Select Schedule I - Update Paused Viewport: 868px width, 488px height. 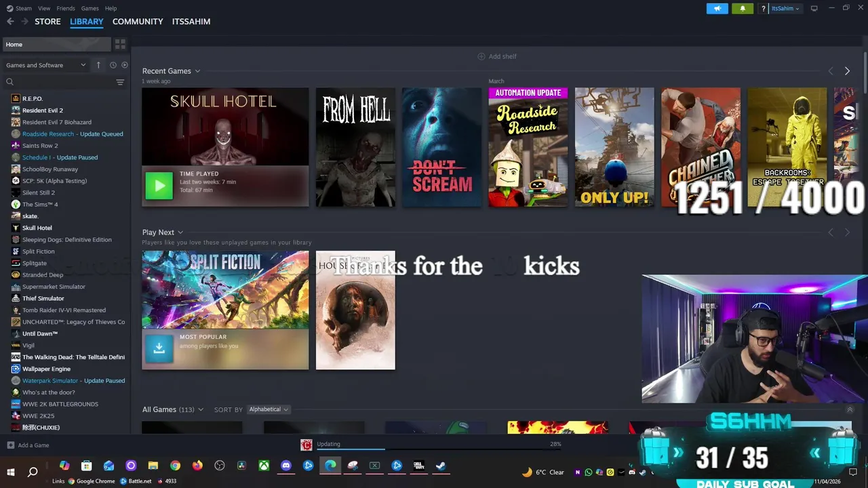tap(60, 157)
